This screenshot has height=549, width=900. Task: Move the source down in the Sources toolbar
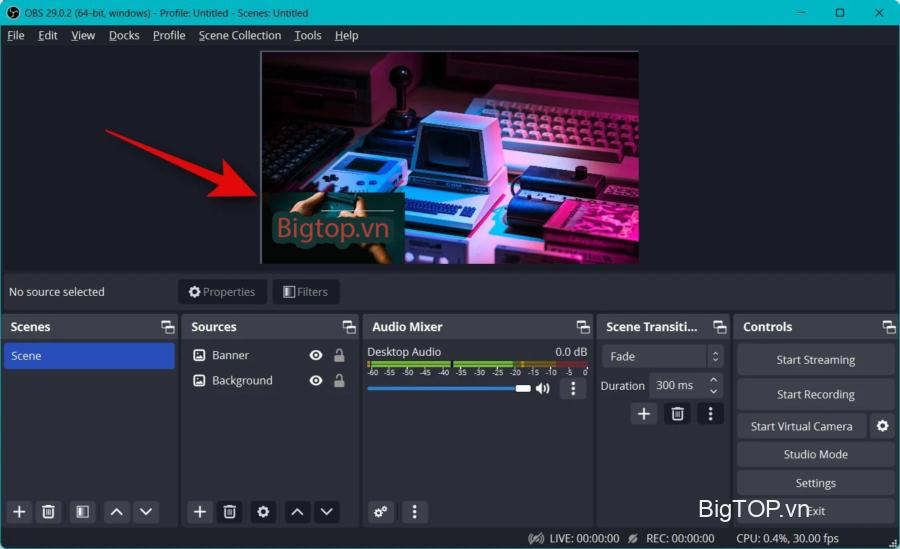[x=327, y=511]
